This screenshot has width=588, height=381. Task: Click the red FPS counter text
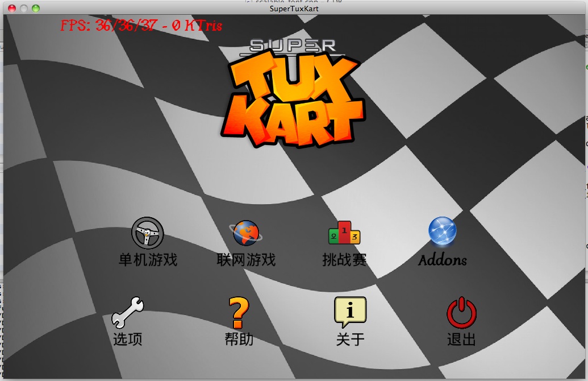pyautogui.click(x=141, y=26)
